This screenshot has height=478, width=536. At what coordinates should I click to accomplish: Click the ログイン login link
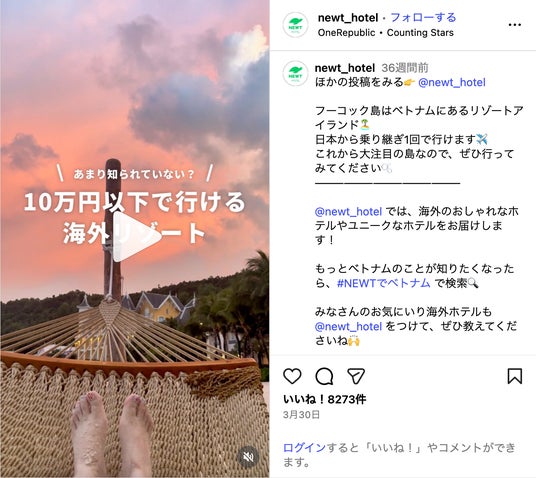(304, 448)
